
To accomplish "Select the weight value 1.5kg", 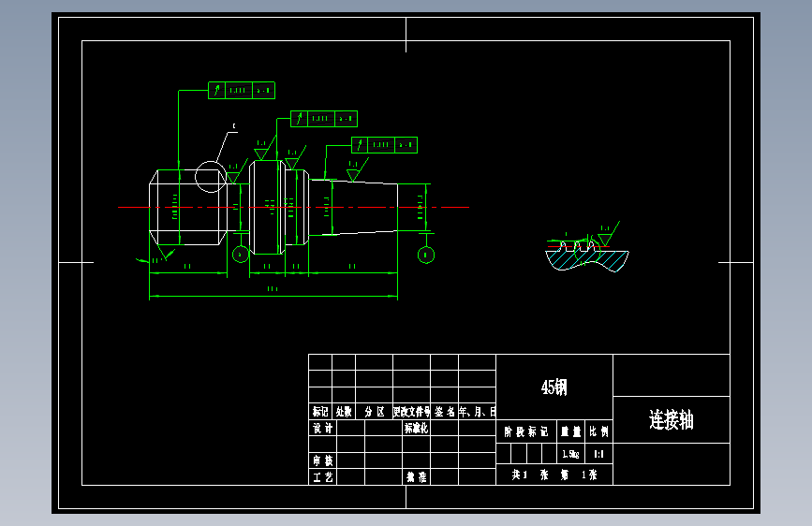I will click(570, 454).
